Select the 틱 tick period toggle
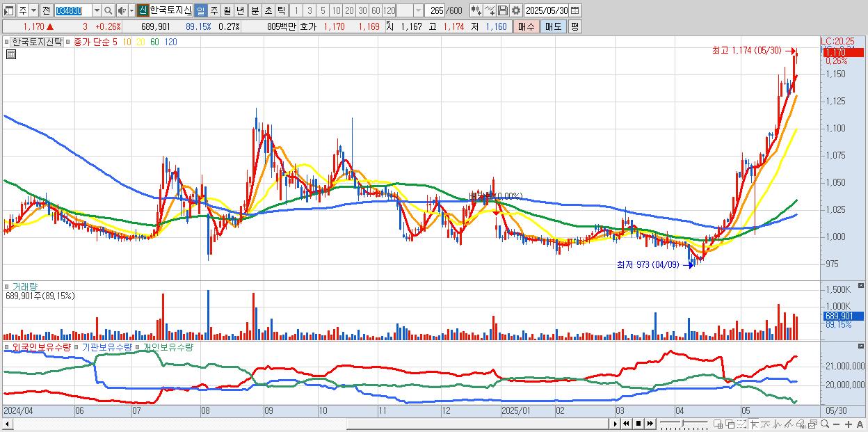The image size is (868, 432). tap(281, 10)
